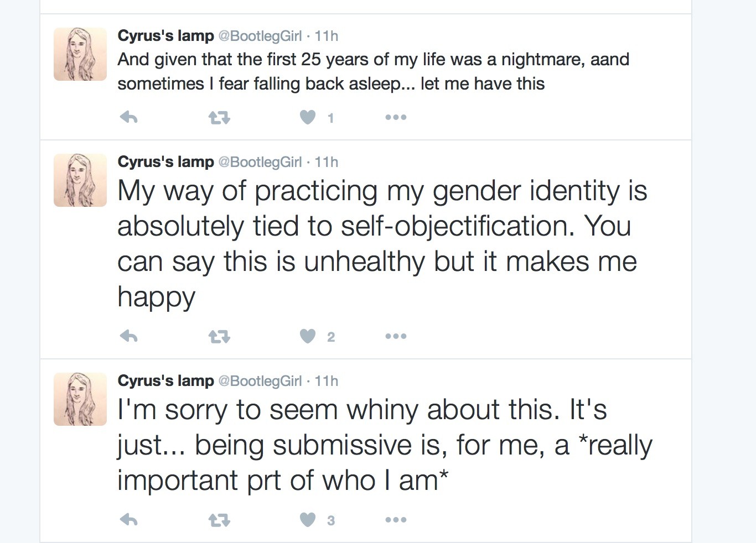Open the 11h timestamp of the first tweet
Screen dimensions: 756x543
pos(327,36)
